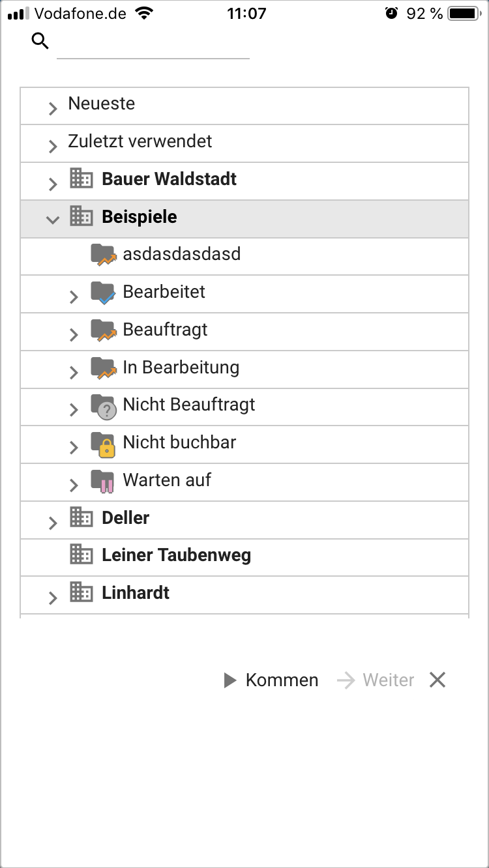Expand the Deller entry chevron
489x868 pixels.
tap(53, 523)
